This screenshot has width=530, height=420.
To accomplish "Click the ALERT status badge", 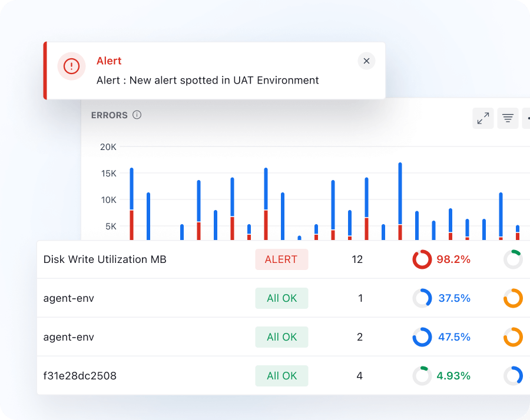I will point(281,259).
